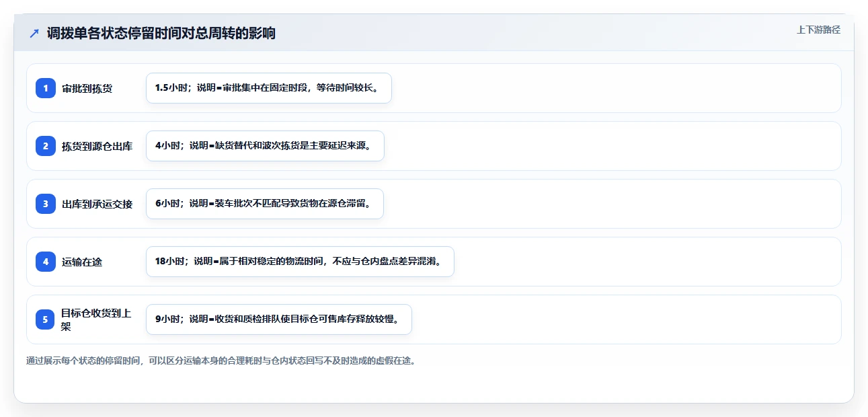Screen dimensions: 868x417
Task: Select the 目标仓收货到上架 stage label
Action: tap(96, 319)
